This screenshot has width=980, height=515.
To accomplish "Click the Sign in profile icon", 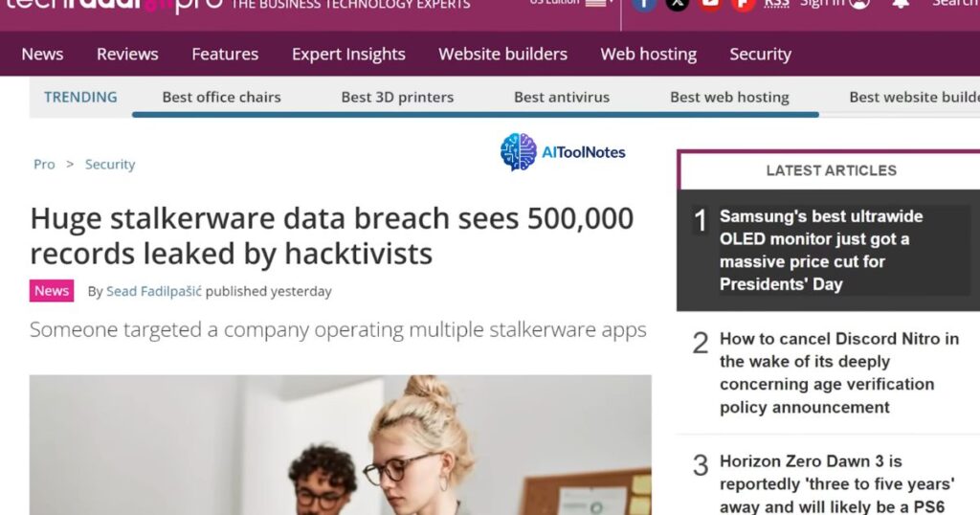I will (858, 4).
